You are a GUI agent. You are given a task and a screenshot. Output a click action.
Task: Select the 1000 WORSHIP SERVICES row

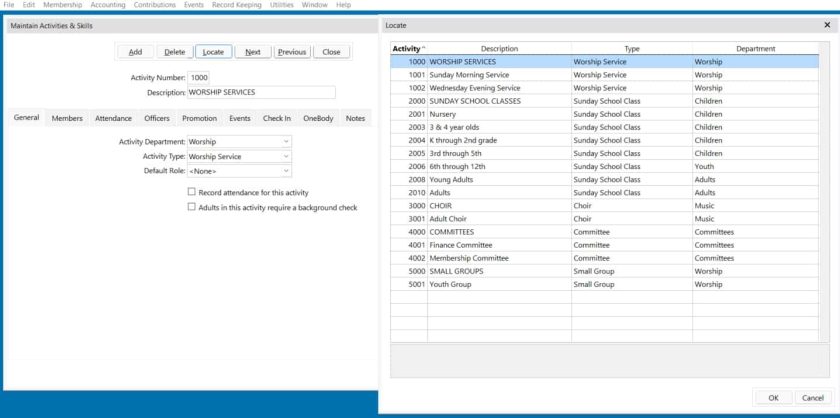[x=605, y=62]
